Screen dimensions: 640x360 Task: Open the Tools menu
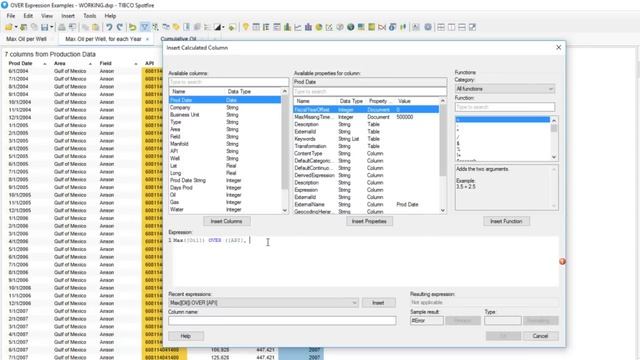pos(89,16)
